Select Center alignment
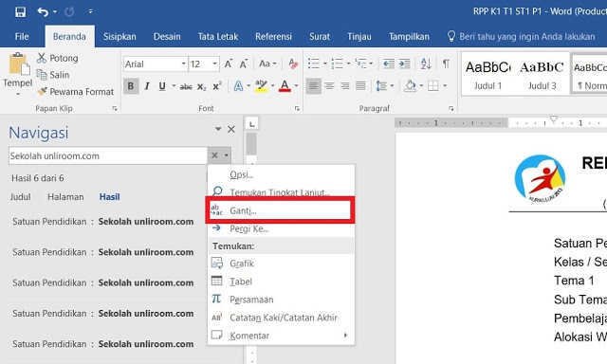607x364 pixels. tap(329, 86)
